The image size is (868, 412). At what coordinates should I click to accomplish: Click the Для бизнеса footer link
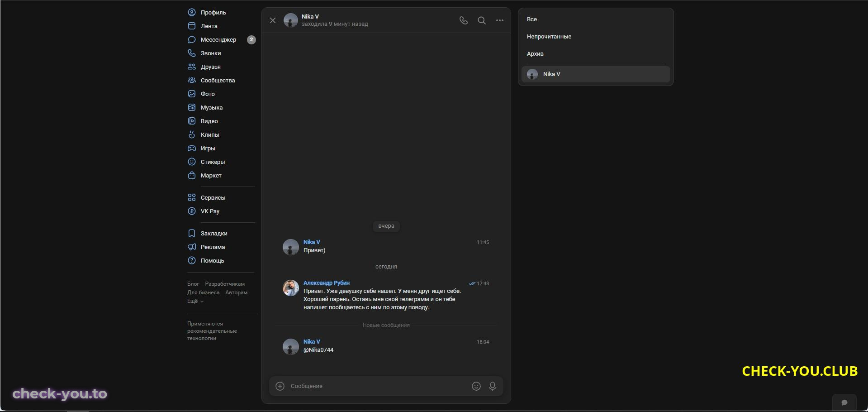(204, 292)
